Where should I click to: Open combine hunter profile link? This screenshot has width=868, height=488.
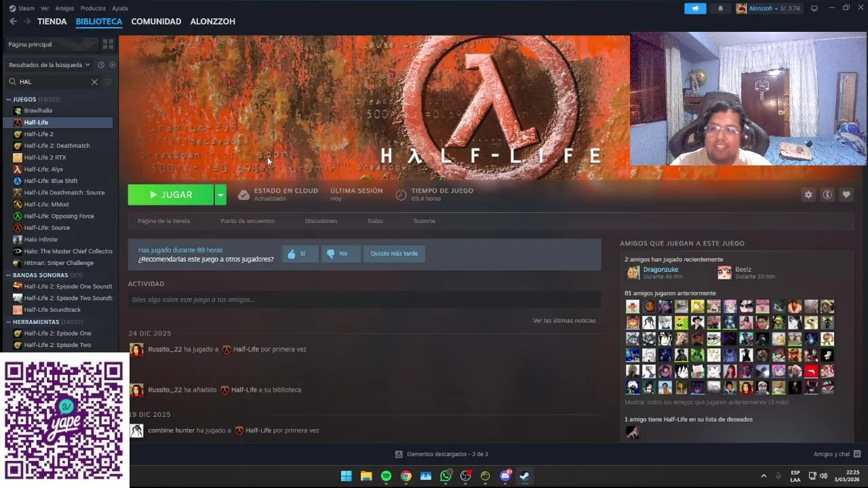pyautogui.click(x=172, y=430)
